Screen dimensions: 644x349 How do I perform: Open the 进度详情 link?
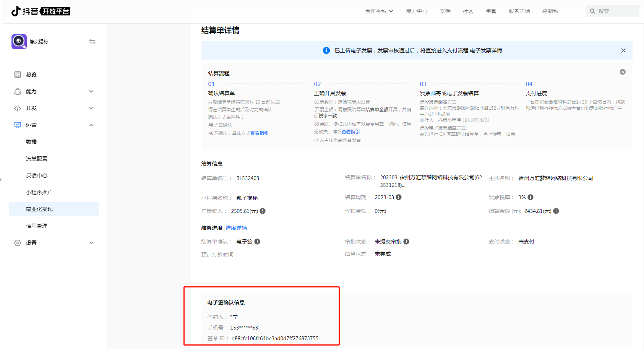236,228
